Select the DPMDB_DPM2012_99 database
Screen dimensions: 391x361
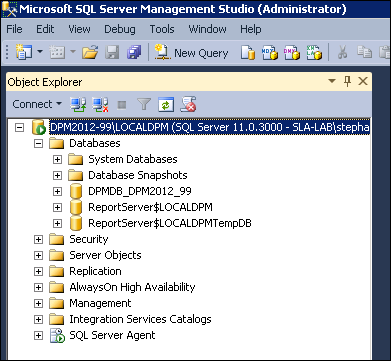point(140,191)
